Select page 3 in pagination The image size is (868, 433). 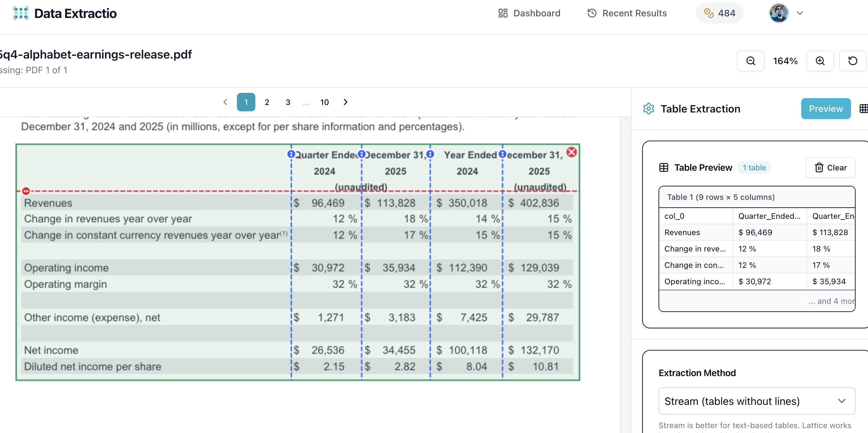coord(288,102)
